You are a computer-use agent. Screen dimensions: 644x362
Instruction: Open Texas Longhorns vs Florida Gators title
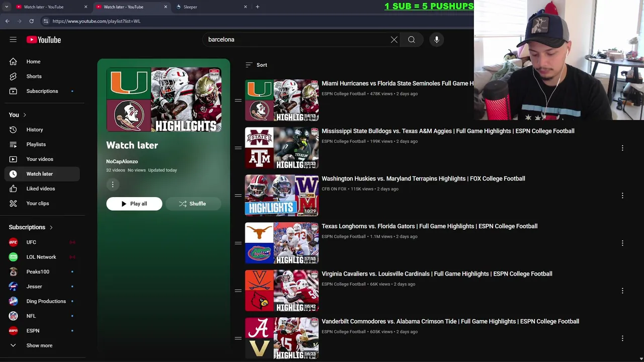429,226
